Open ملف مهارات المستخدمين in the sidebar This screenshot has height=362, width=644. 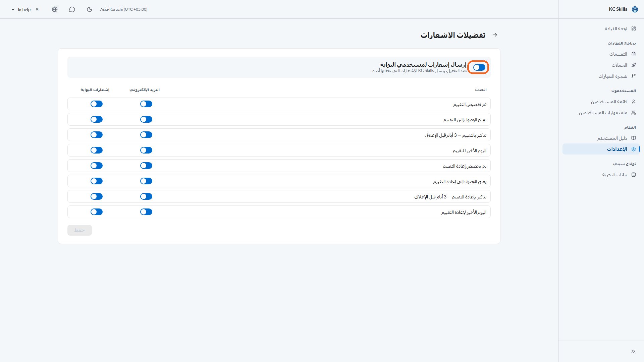[601, 113]
